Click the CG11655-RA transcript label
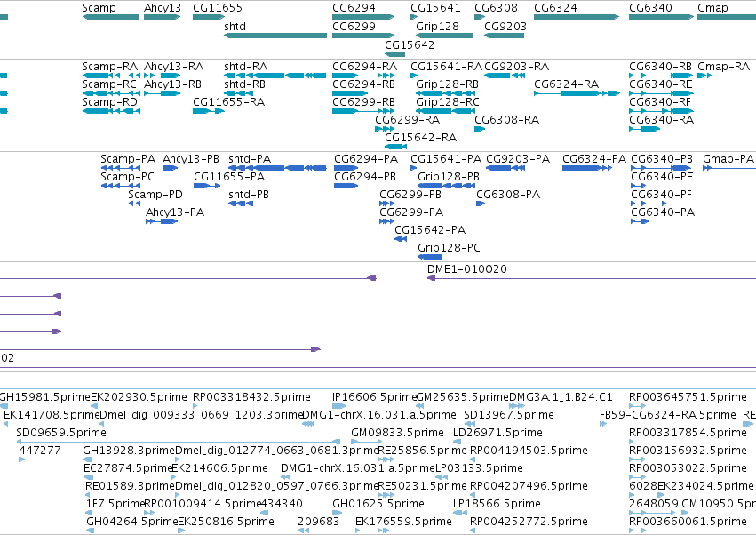Viewport: 756px width, 535px height. [x=228, y=102]
